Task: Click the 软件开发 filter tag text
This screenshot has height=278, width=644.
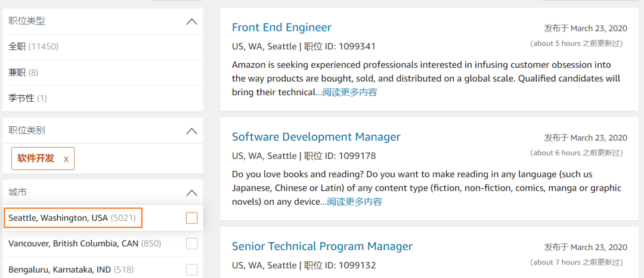Action: pos(36,158)
